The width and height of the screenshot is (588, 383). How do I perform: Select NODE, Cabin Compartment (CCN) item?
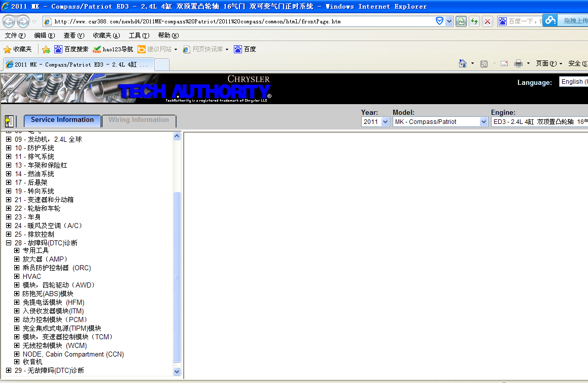[x=73, y=354]
